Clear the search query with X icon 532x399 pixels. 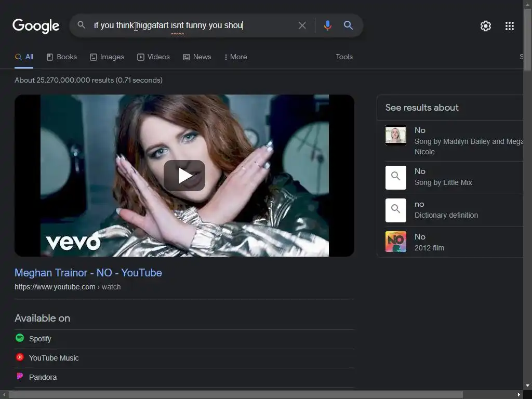pos(302,25)
